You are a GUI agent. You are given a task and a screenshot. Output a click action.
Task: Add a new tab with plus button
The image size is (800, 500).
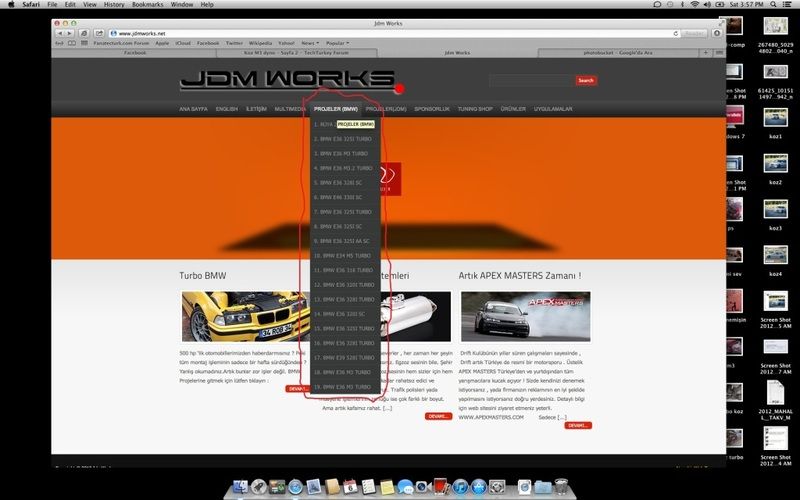(706, 53)
